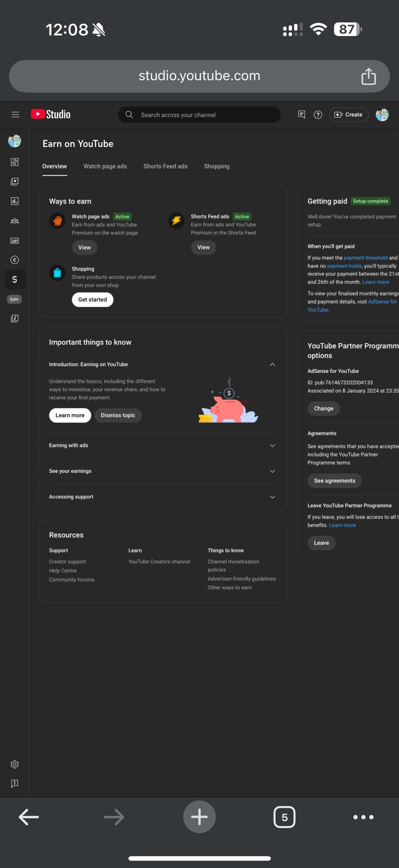399x868 pixels.
Task: Open the Subtitles sidebar icon
Action: tap(15, 241)
